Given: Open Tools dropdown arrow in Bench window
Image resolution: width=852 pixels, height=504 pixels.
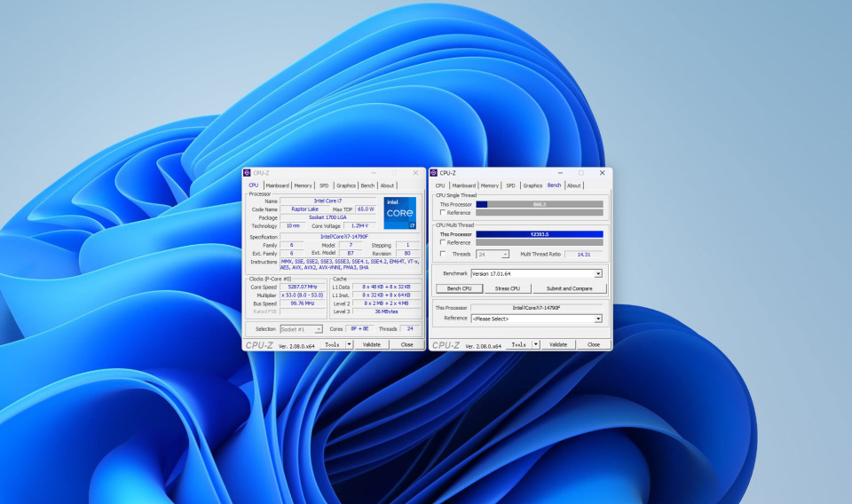Looking at the screenshot, I should tap(535, 344).
